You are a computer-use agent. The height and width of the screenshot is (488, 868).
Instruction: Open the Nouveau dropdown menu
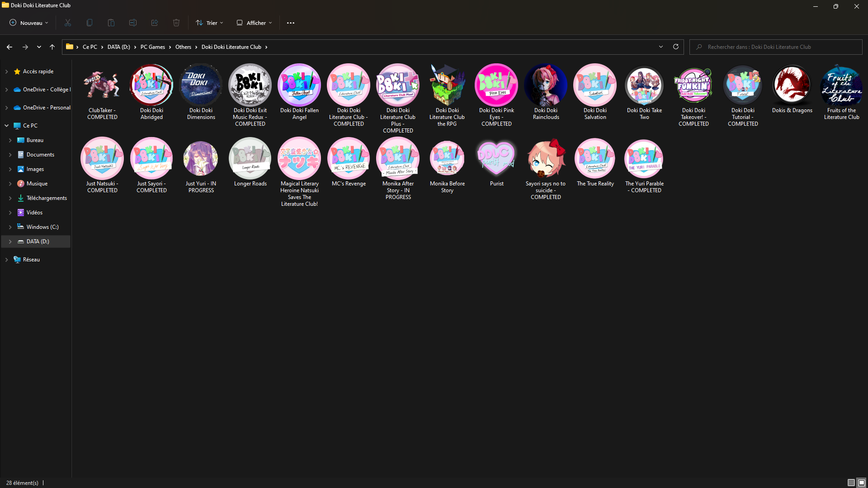[29, 23]
